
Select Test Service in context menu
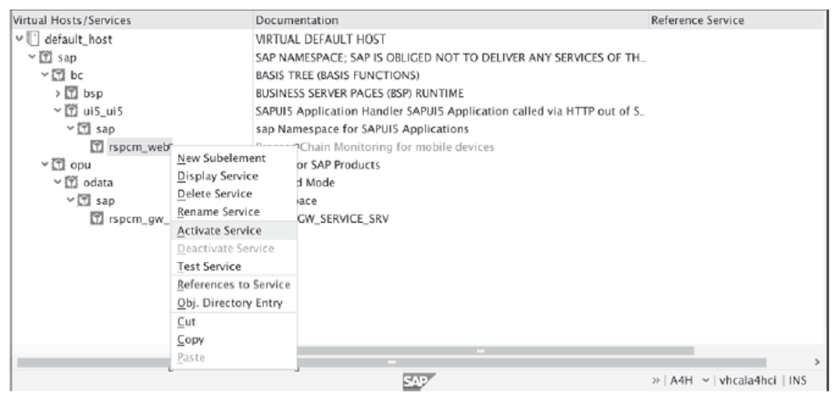(x=208, y=266)
